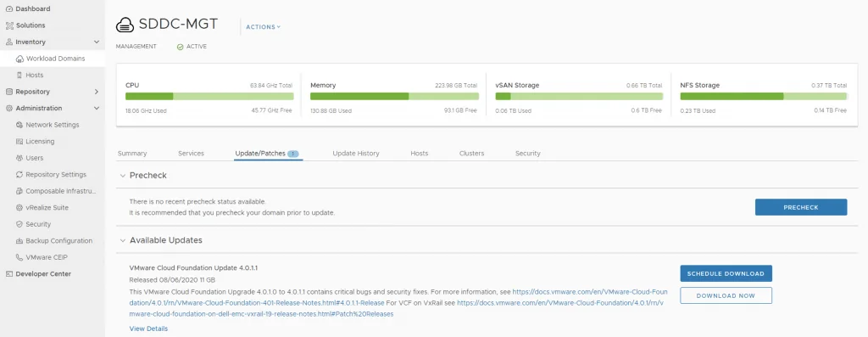
Task: Collapse the Inventory sidebar section chevron
Action: click(x=97, y=42)
